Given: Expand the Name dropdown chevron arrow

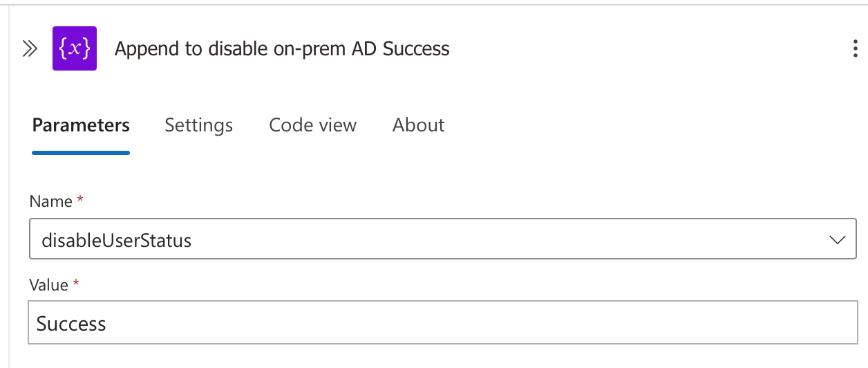Looking at the screenshot, I should click(837, 240).
